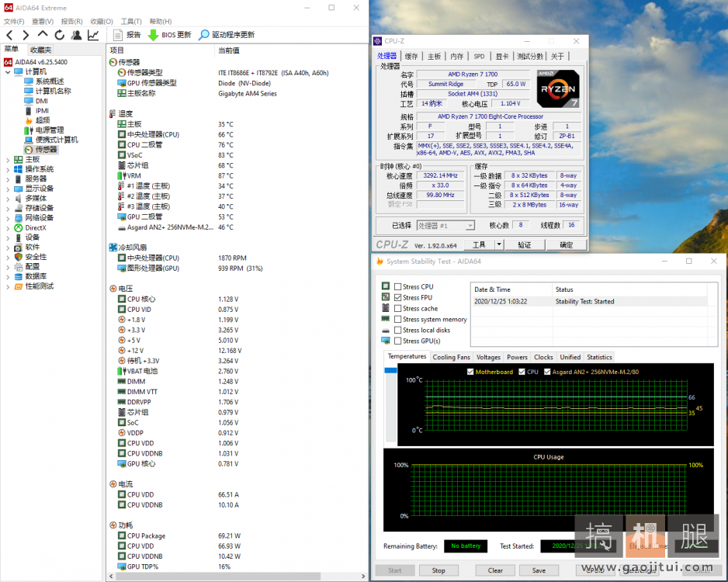Enable the Stress local disks checkbox

click(x=398, y=330)
